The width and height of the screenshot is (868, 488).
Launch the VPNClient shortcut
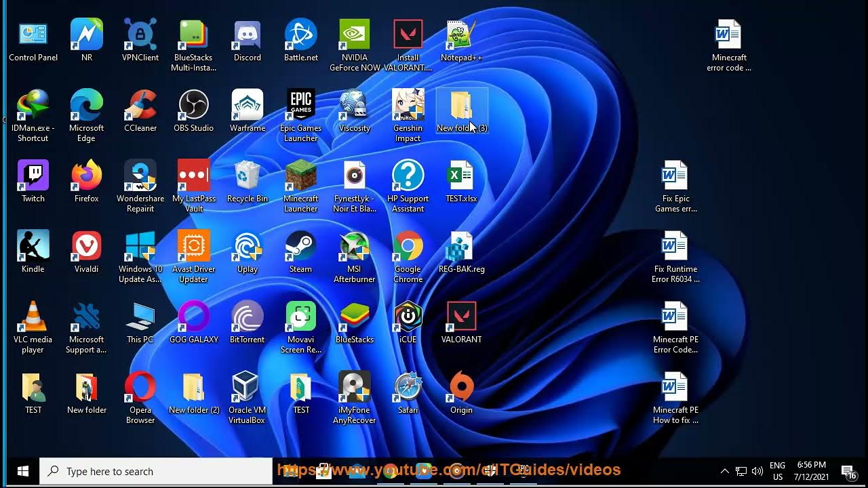point(140,41)
